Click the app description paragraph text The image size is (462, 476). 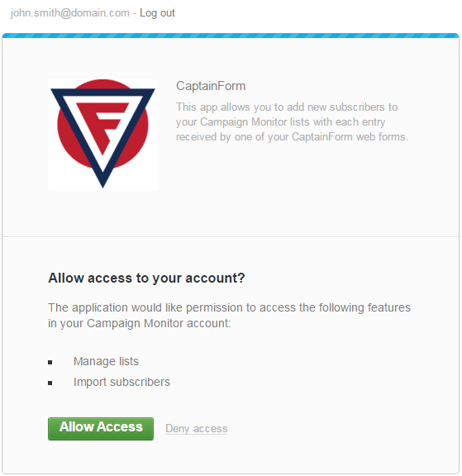pos(292,121)
